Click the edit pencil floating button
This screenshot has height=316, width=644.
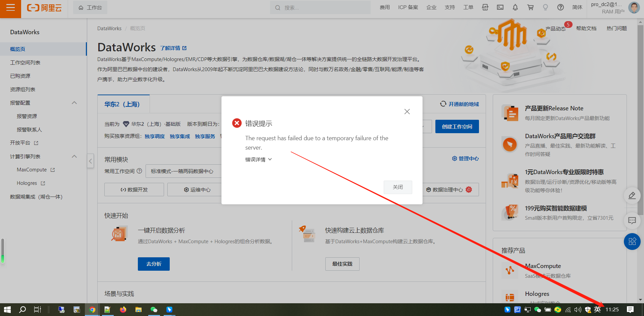click(x=632, y=195)
